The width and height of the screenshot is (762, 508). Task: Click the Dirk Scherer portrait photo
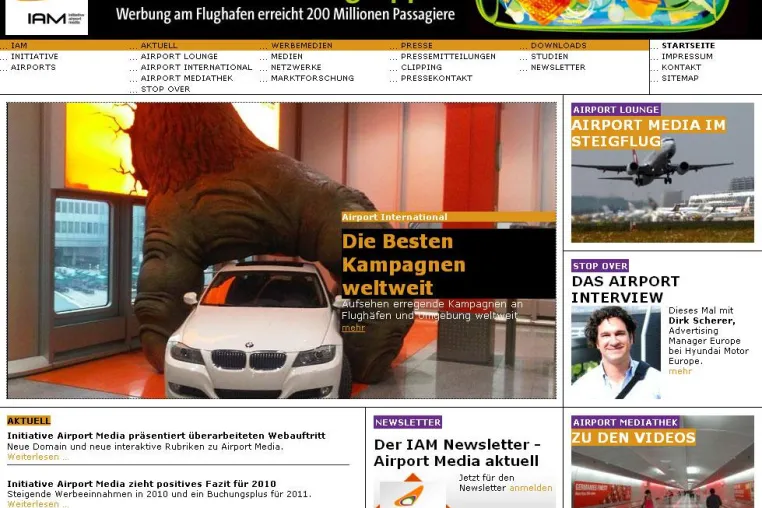coord(616,352)
